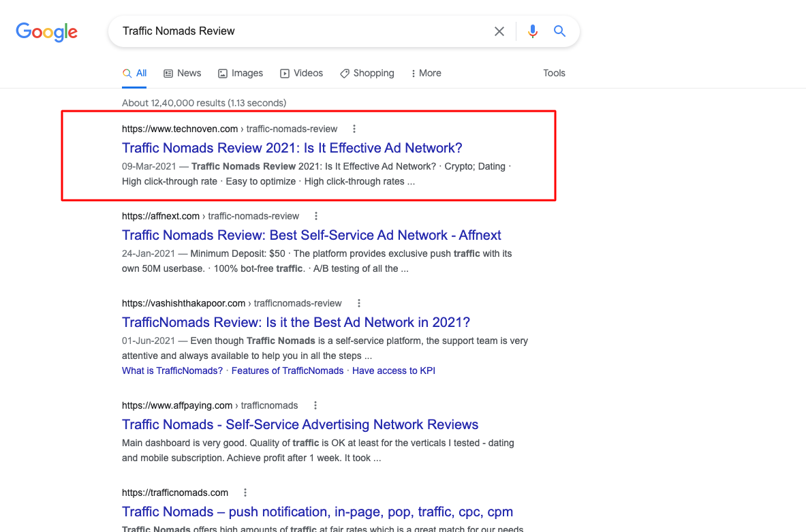
Task: Click the Google logo
Action: (46, 31)
